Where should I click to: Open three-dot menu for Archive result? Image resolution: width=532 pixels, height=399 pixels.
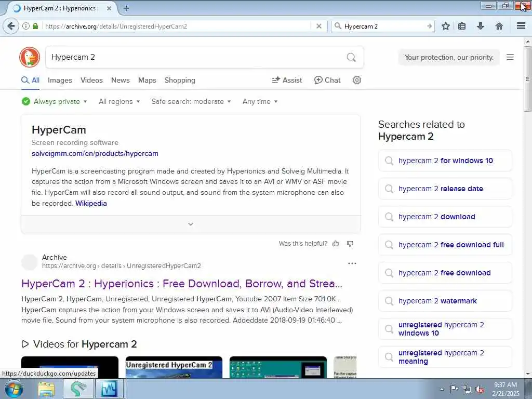point(352,263)
